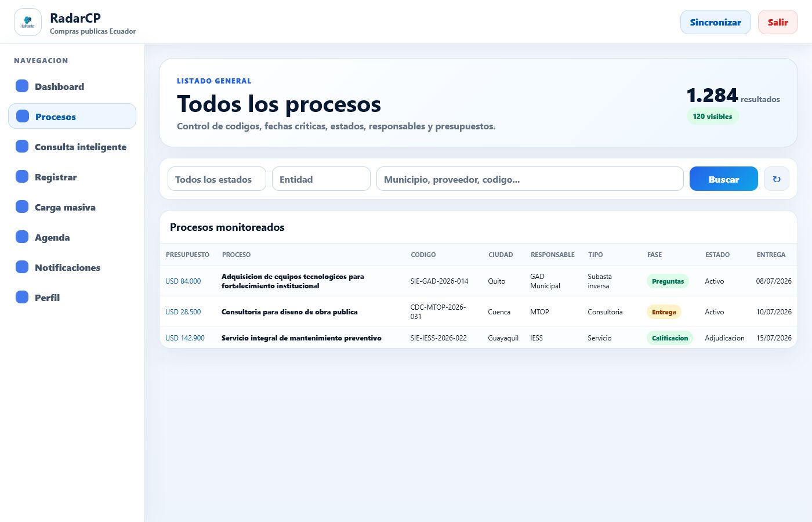Click the PRESUPUESTO column header
Image resolution: width=812 pixels, height=522 pixels.
click(187, 255)
